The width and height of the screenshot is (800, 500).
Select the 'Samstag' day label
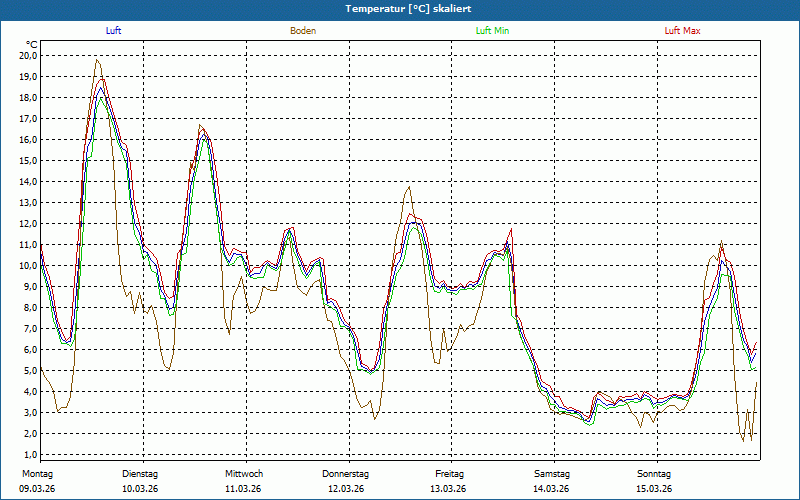coord(552,474)
